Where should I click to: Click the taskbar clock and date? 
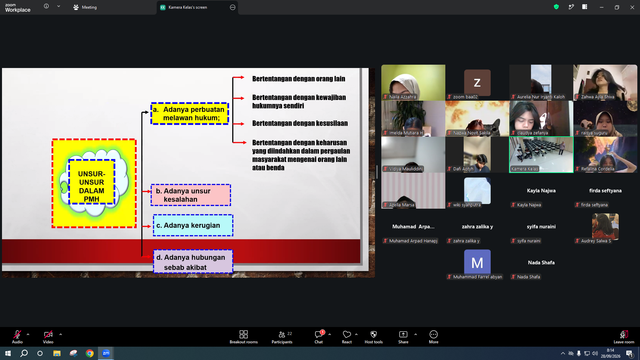pos(611,353)
